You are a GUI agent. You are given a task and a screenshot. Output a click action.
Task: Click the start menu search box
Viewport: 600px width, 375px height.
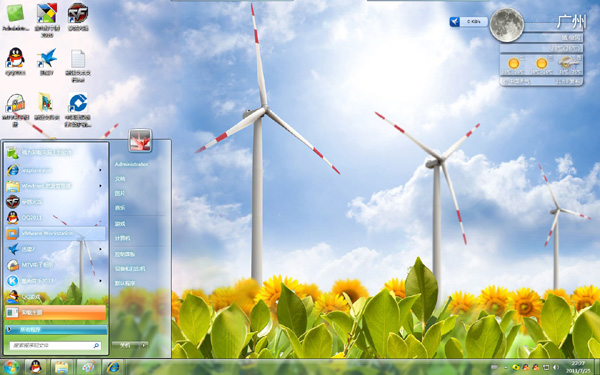55,346
